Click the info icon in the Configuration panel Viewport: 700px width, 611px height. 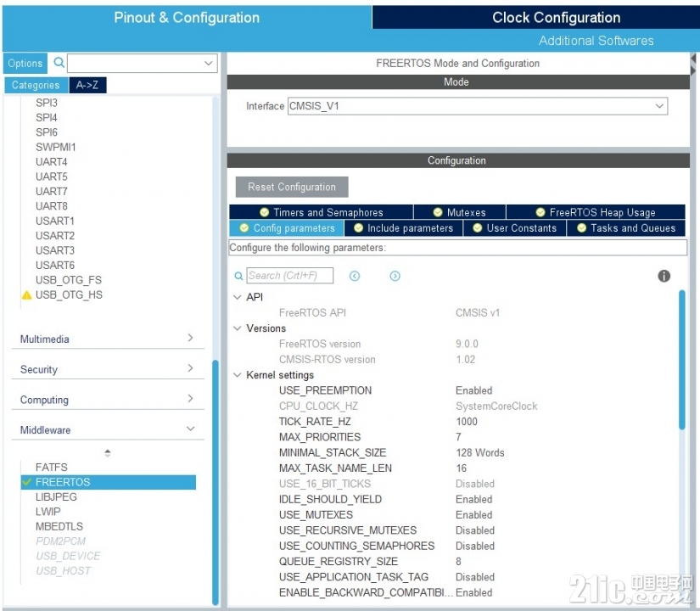pos(664,276)
